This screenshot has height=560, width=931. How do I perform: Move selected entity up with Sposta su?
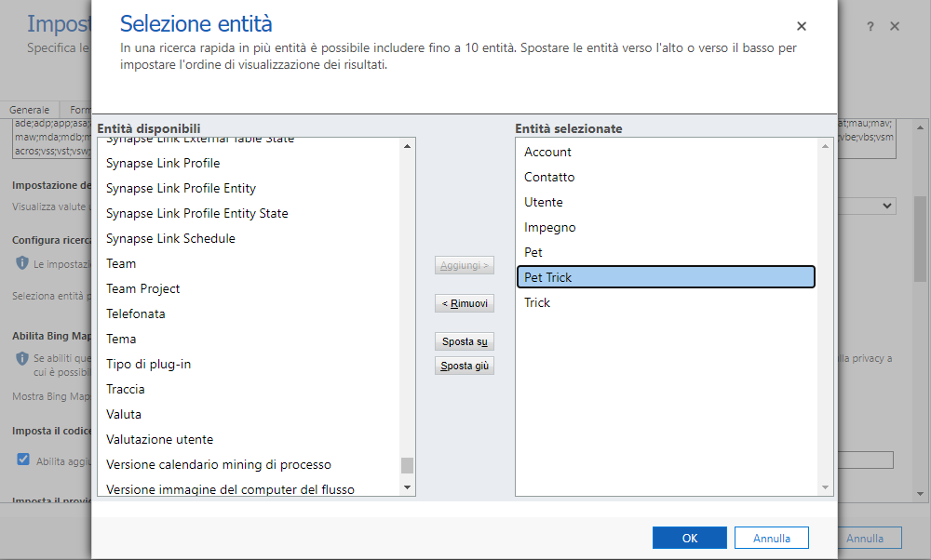tap(464, 340)
